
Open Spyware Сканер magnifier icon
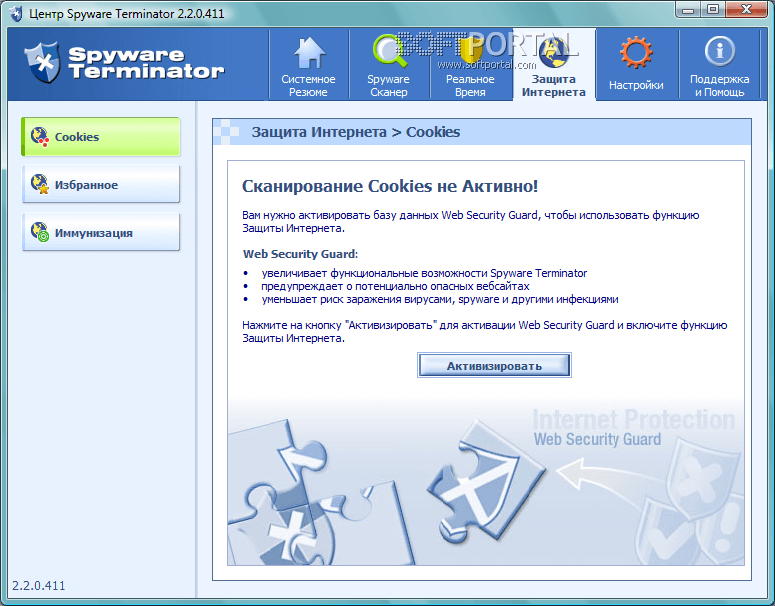click(389, 51)
